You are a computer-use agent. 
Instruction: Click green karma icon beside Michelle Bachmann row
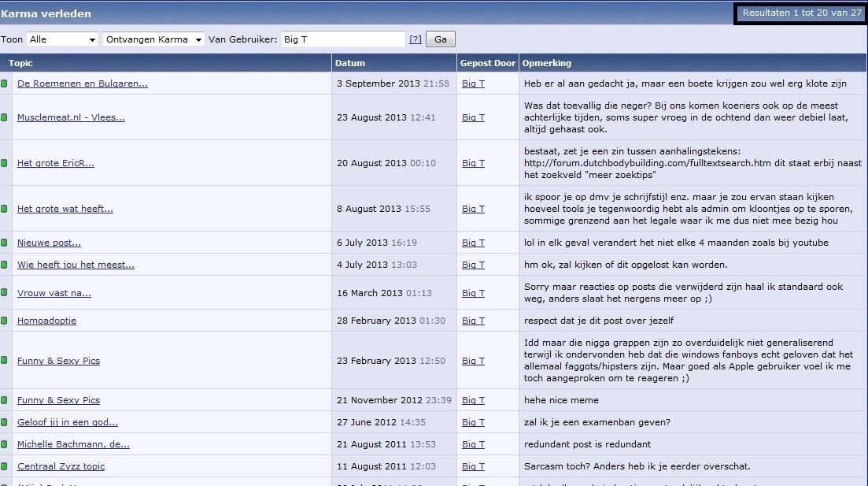(4, 444)
